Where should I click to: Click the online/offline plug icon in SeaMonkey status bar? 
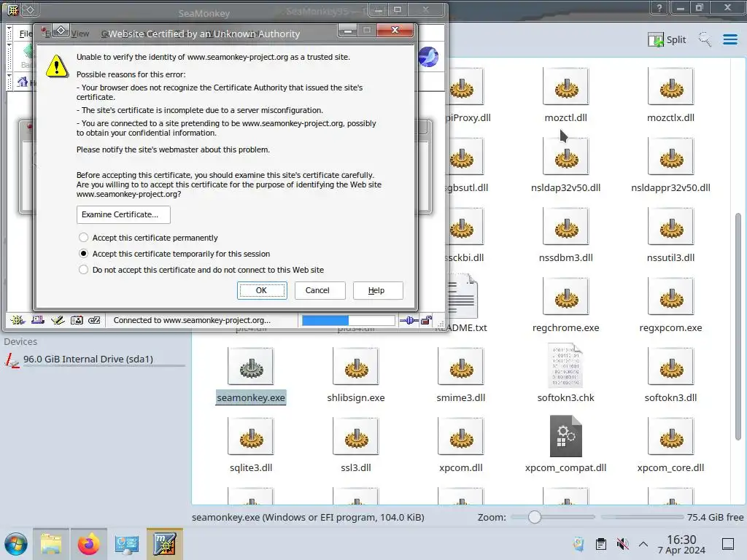[409, 321]
